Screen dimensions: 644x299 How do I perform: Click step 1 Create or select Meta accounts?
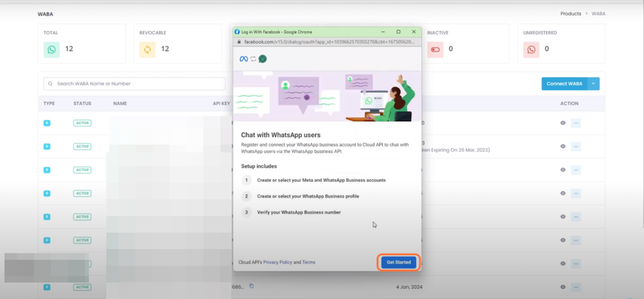321,180
